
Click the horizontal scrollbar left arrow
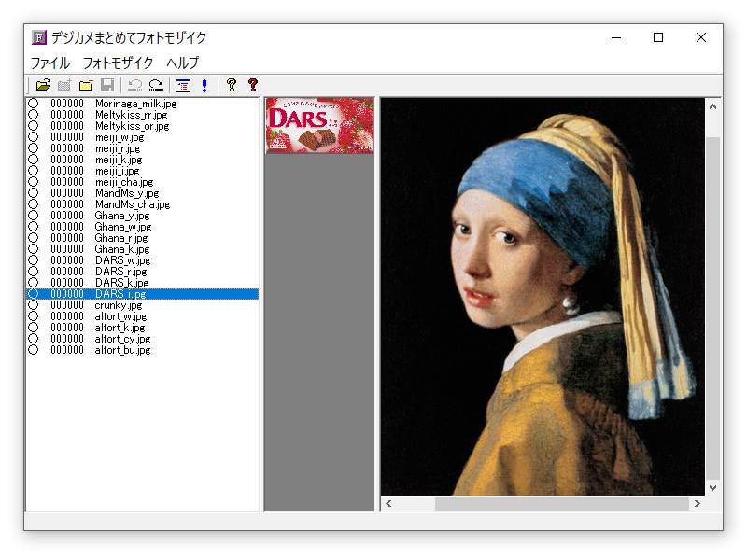click(x=388, y=503)
